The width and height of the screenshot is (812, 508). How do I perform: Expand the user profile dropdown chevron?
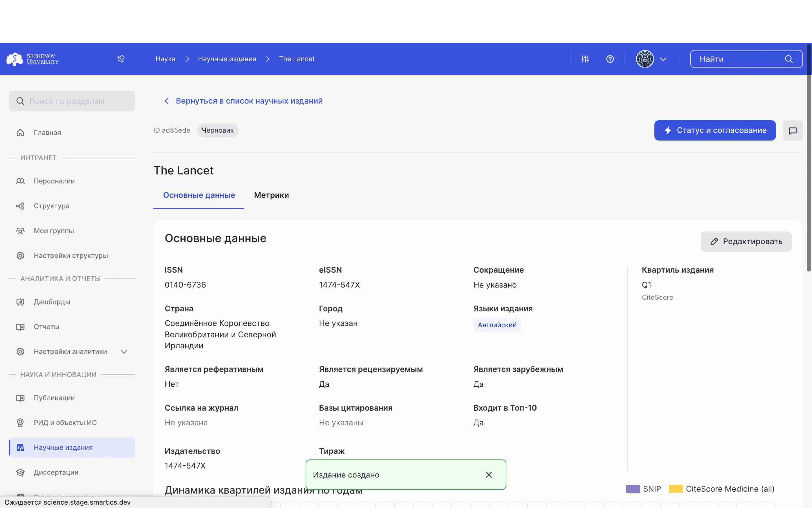663,59
